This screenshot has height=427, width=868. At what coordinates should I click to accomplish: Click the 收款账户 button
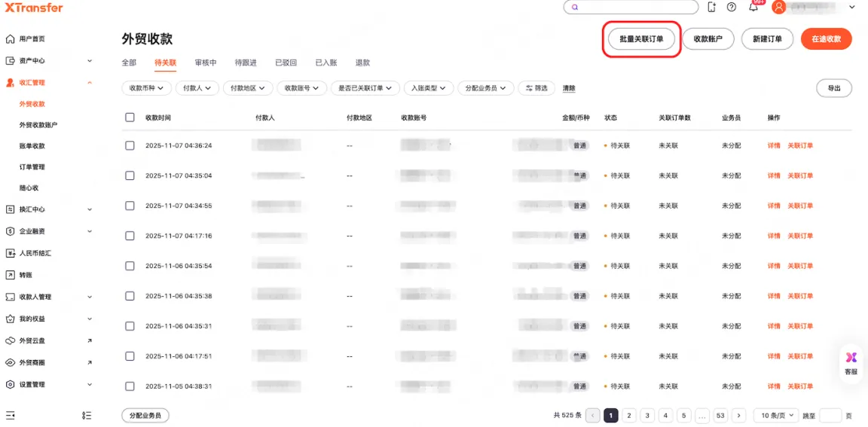coord(708,38)
